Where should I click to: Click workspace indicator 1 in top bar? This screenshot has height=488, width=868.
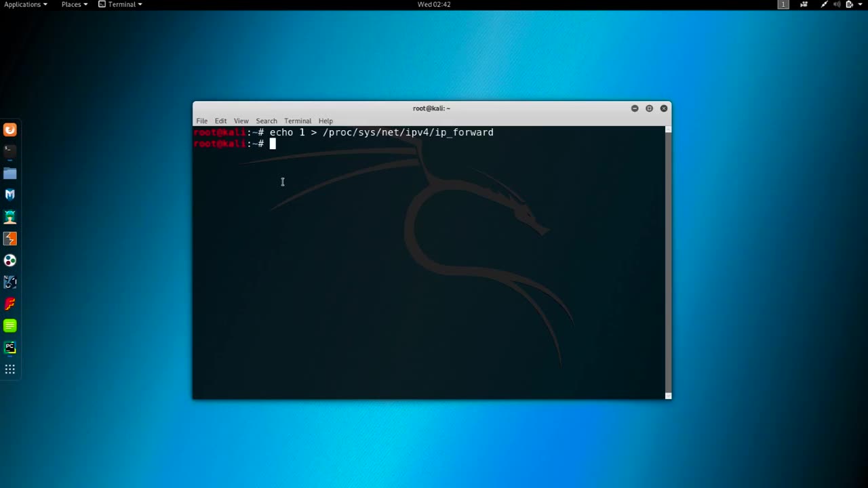click(x=783, y=4)
